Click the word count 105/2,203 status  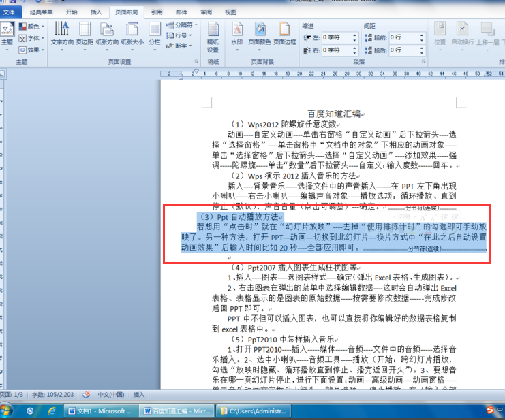pos(52,395)
